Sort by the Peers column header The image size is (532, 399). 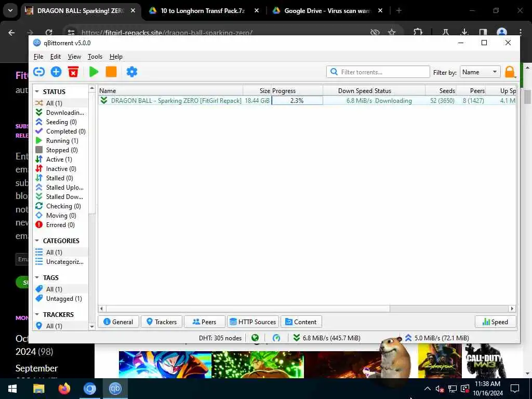point(471,90)
